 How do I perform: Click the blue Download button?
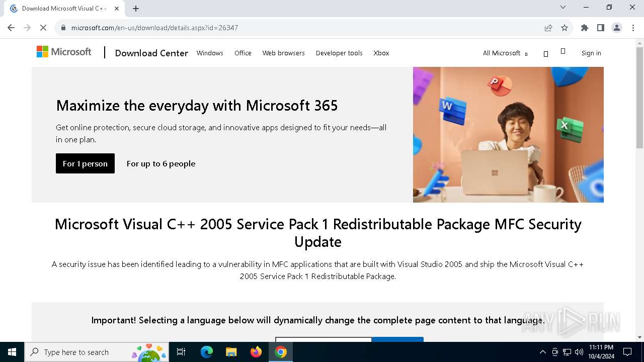(x=397, y=339)
